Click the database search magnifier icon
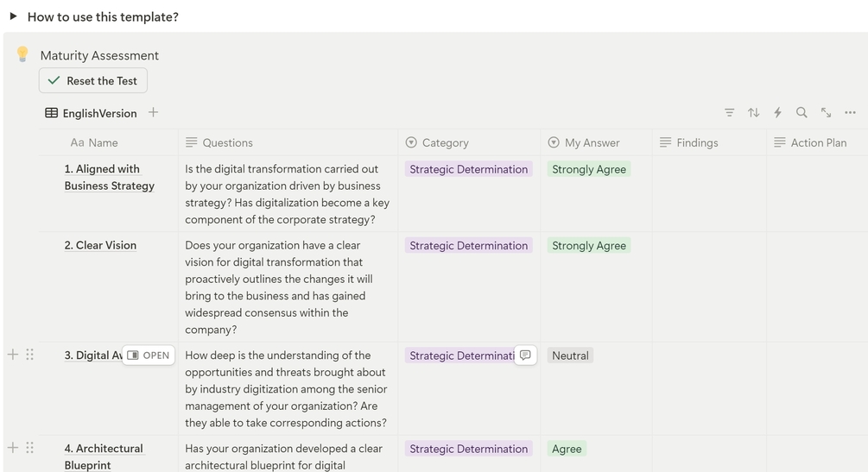Screen dimensions: 868x472 (x=801, y=113)
